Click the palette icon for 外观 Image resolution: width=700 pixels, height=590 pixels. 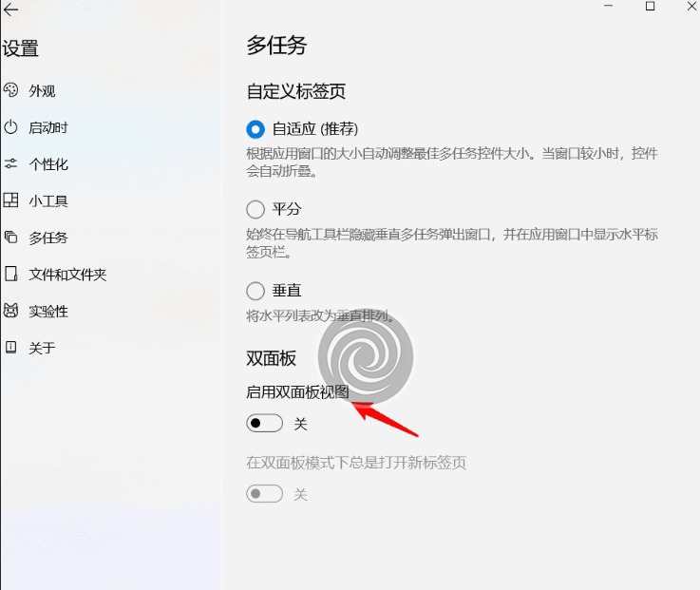tap(11, 90)
